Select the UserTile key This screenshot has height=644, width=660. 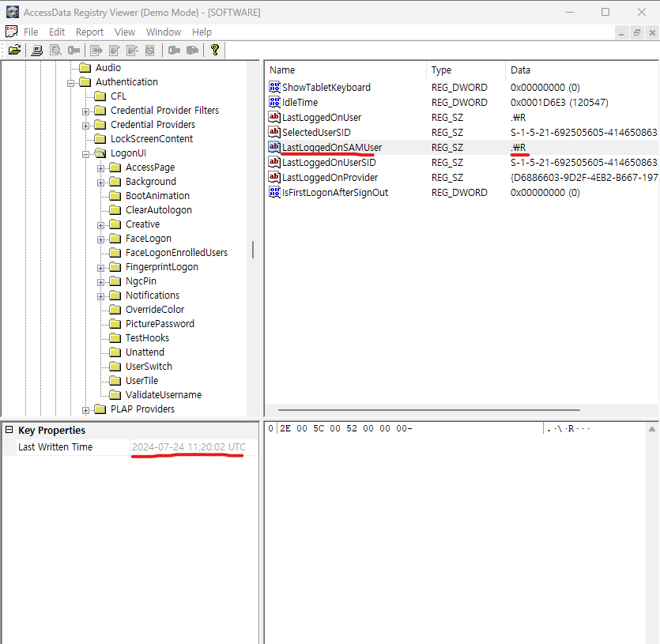click(x=141, y=381)
